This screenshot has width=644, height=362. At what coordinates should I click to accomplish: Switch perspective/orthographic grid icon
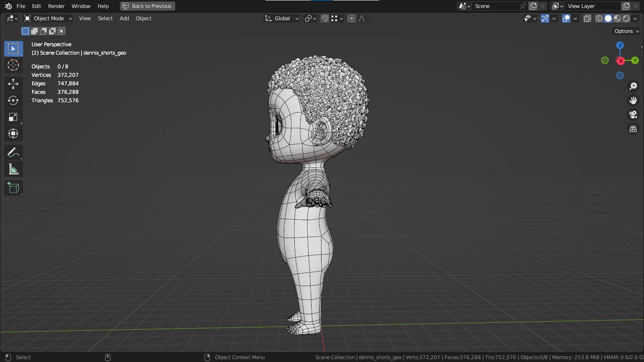click(633, 129)
